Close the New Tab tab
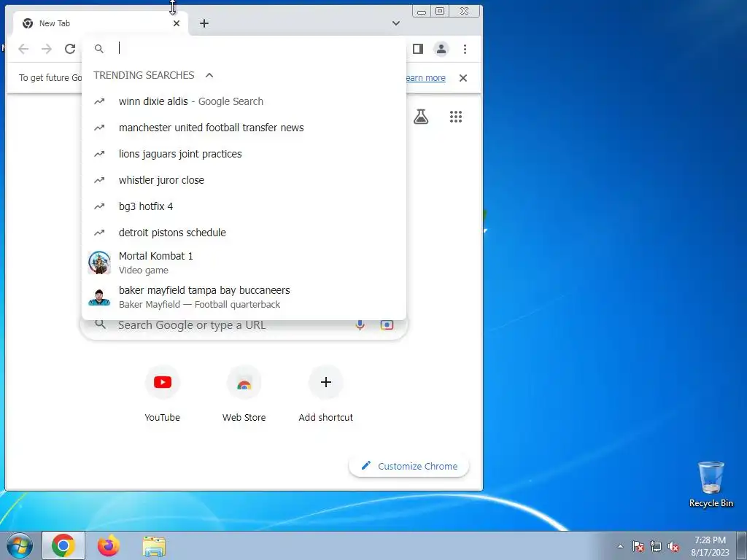This screenshot has width=747, height=560. (177, 23)
